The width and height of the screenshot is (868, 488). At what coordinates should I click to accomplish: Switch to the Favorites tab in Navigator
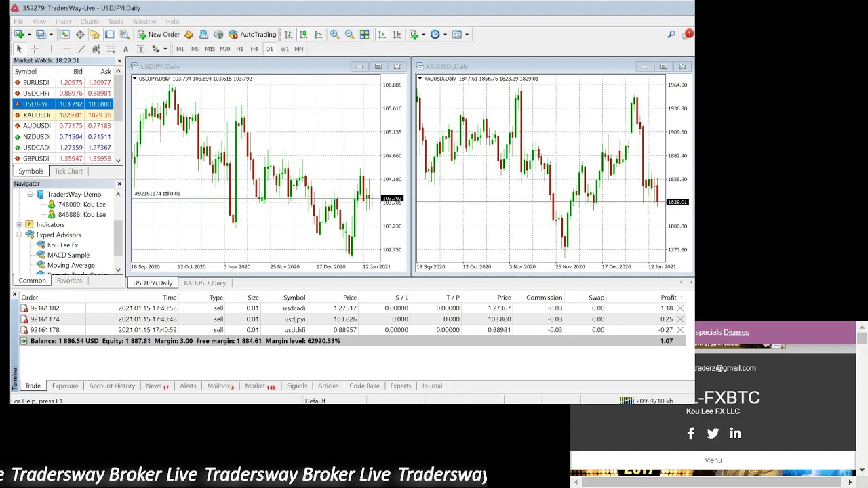point(69,281)
